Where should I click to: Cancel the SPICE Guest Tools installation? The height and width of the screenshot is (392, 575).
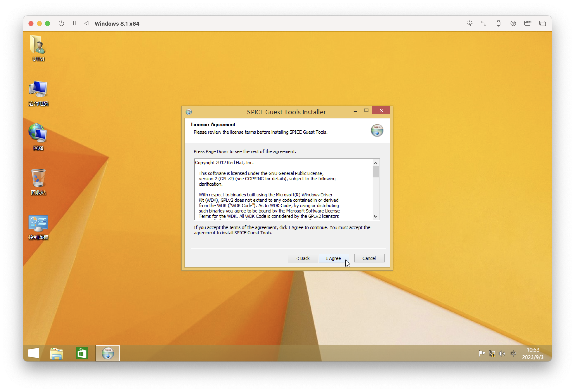point(369,258)
